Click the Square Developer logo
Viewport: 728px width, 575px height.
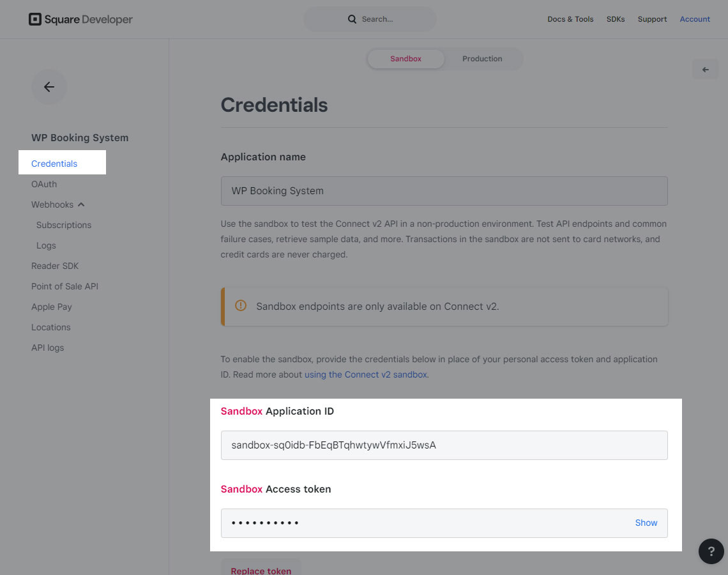coord(80,19)
